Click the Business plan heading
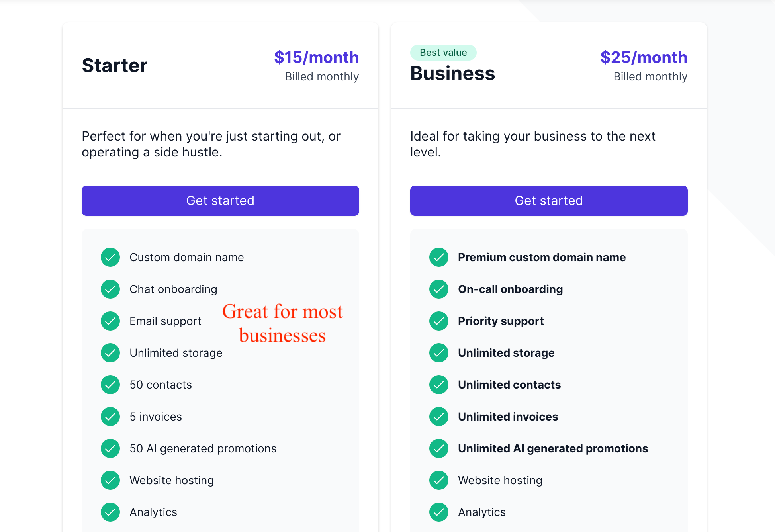Screen dimensions: 775x532 click(453, 73)
